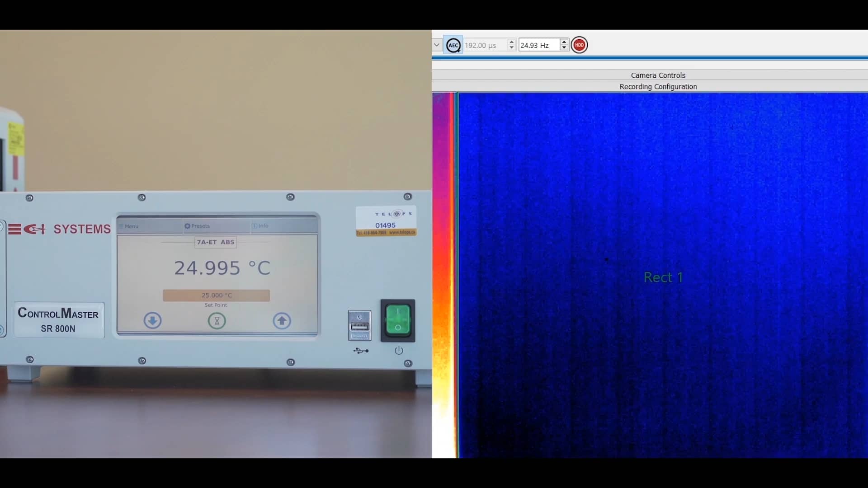Expand the Recording Configuration section

point(658,86)
